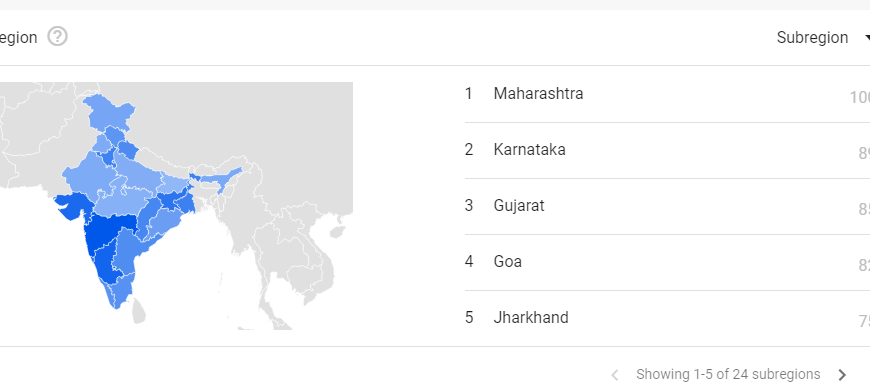Open the Subregion dropdown
This screenshot has height=387, width=870.
point(823,38)
